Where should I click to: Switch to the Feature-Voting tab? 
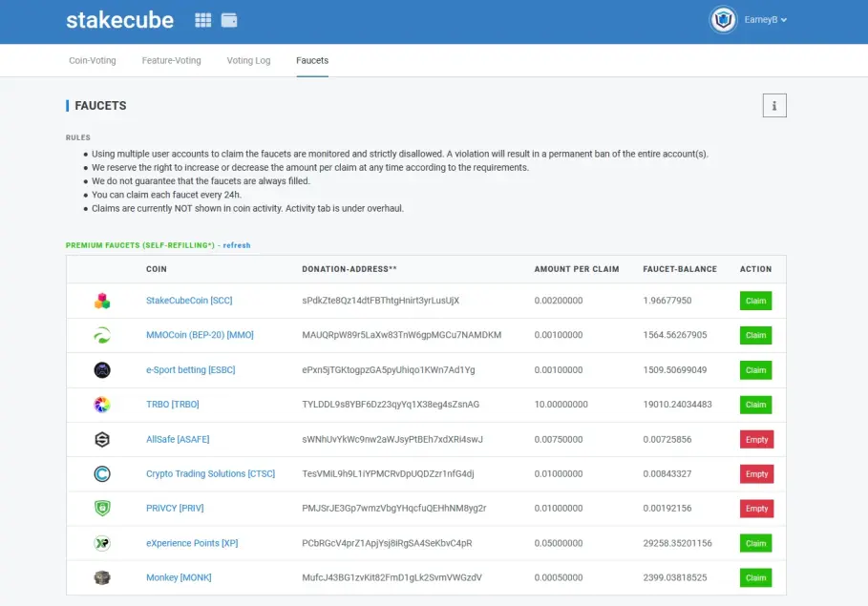point(171,60)
